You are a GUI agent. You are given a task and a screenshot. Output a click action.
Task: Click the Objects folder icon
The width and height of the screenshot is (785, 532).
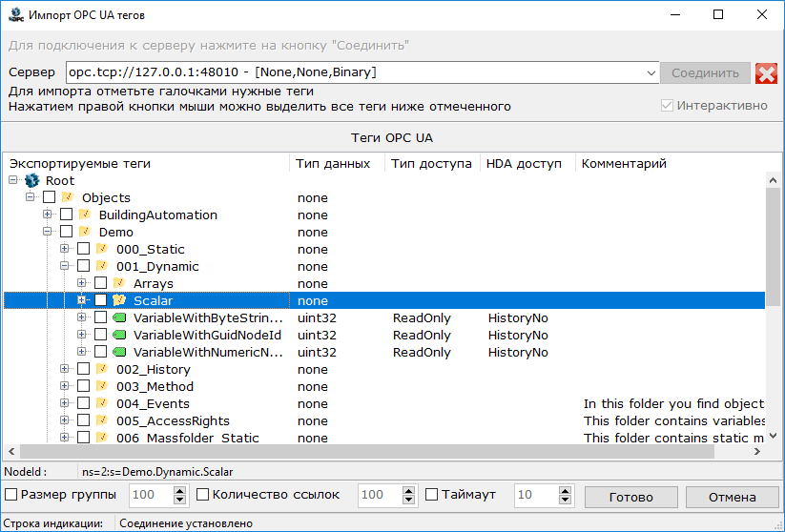67,197
